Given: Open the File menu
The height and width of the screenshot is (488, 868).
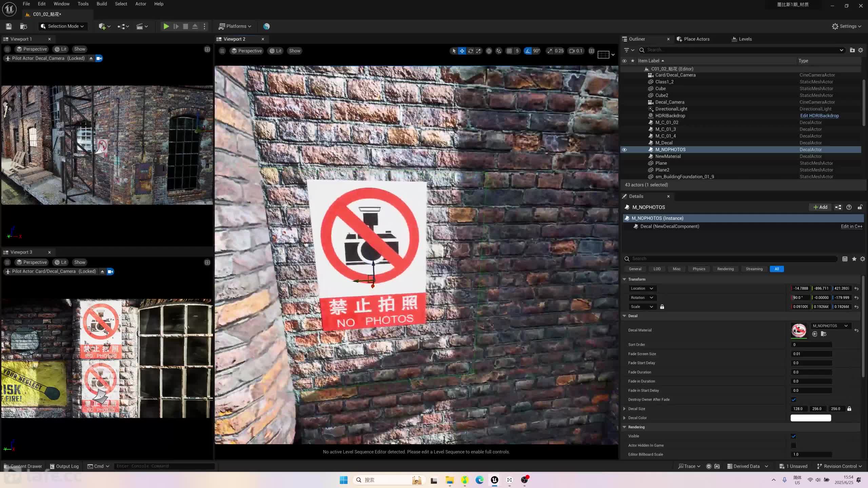Looking at the screenshot, I should (26, 4).
